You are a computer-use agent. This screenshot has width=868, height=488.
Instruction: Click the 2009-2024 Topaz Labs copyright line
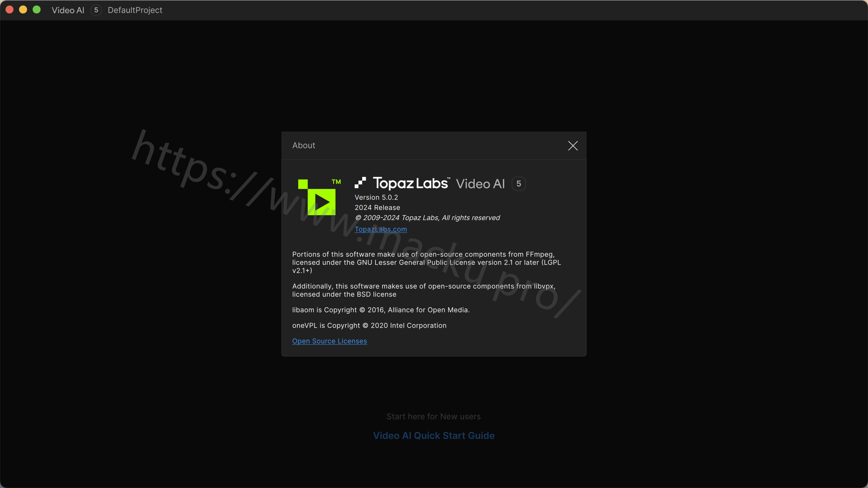(427, 218)
